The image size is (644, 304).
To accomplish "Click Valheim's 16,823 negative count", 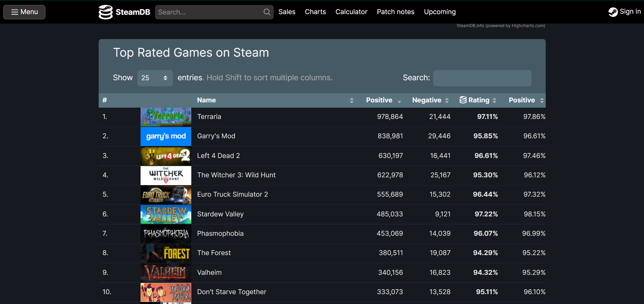I will pyautogui.click(x=440, y=272).
